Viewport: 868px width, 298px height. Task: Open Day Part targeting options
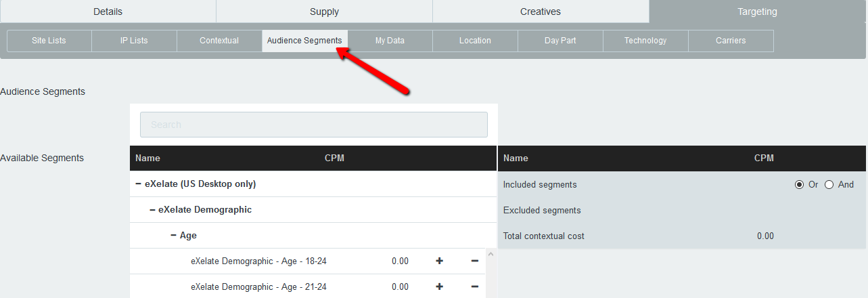click(560, 41)
